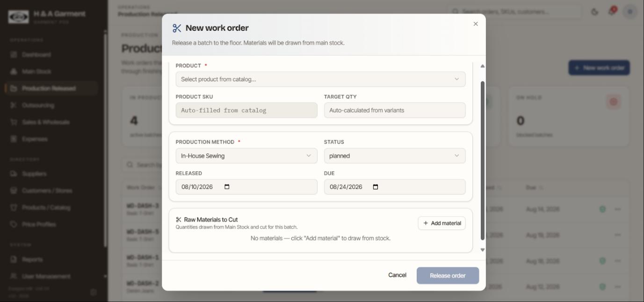Screen dimensions: 644x302
Task: Open Production Released in the sidebar
Action: point(51,88)
